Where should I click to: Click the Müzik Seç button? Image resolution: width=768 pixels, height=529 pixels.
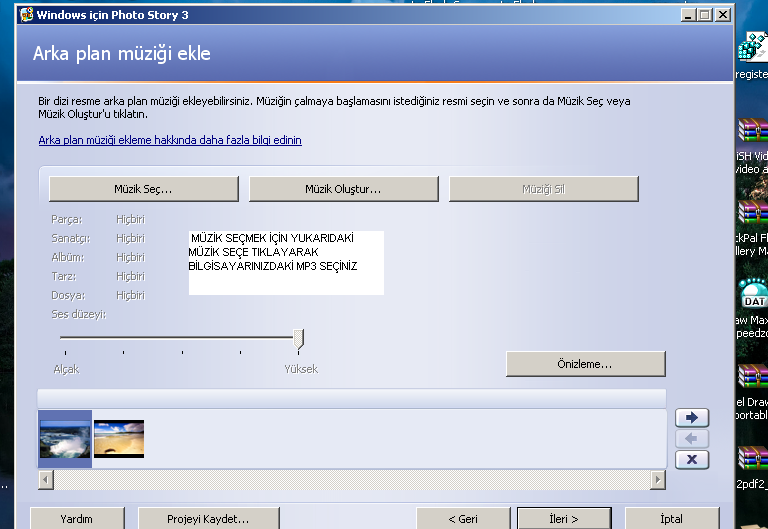[x=143, y=189]
